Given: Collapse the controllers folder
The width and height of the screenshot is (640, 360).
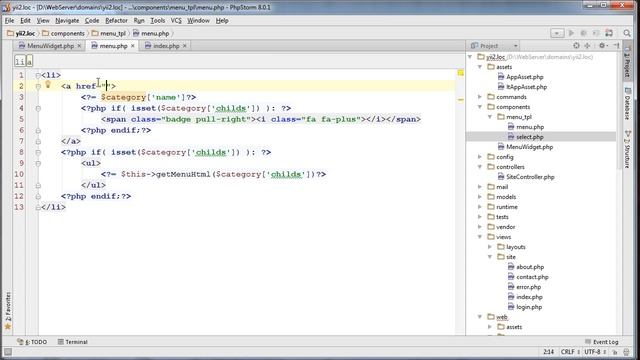Looking at the screenshot, I should [x=480, y=167].
